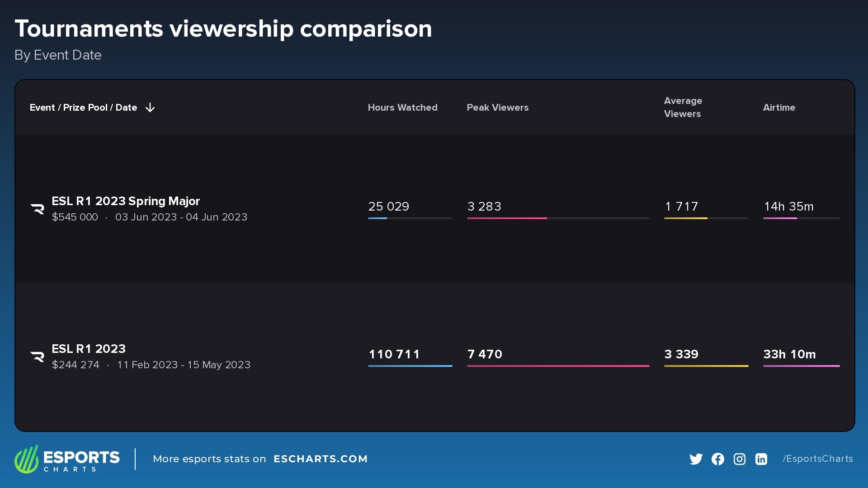The height and width of the screenshot is (488, 868).
Task: Open ESL R1 2023 Spring Major event
Action: (x=126, y=201)
